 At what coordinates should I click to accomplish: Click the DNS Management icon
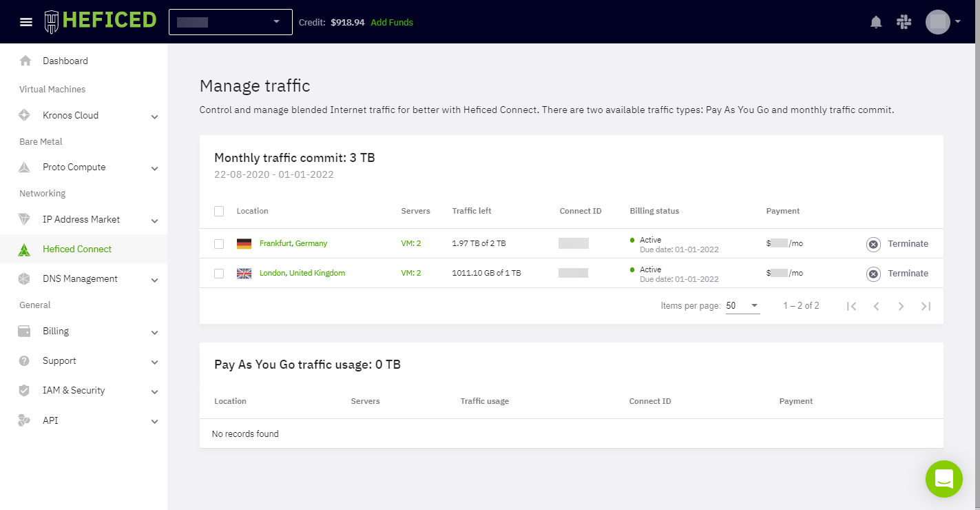pos(25,278)
